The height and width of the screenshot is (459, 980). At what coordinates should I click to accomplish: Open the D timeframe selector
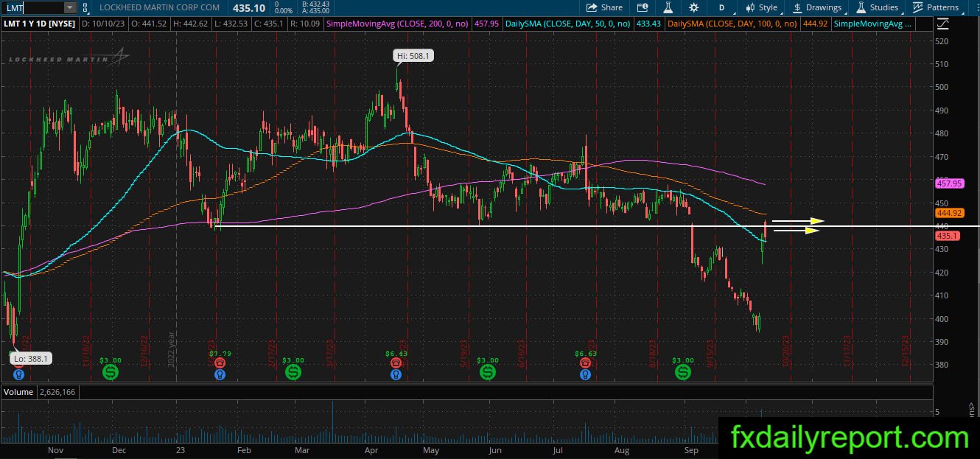click(x=721, y=7)
